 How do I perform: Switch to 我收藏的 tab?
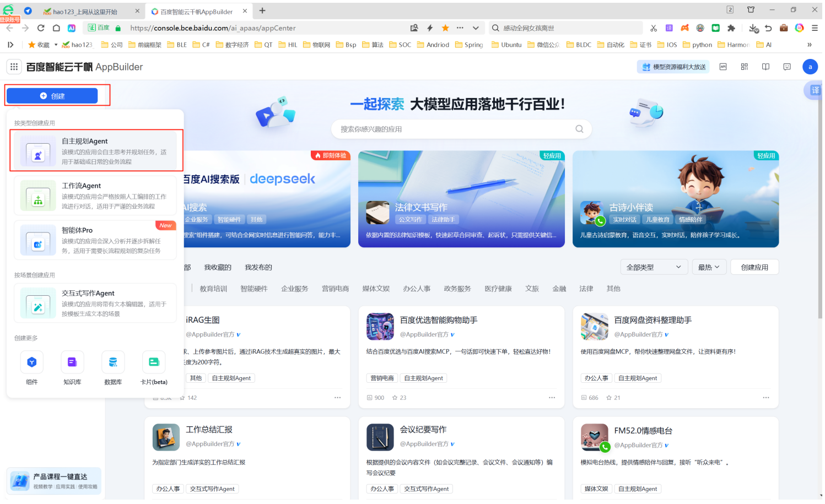click(218, 267)
